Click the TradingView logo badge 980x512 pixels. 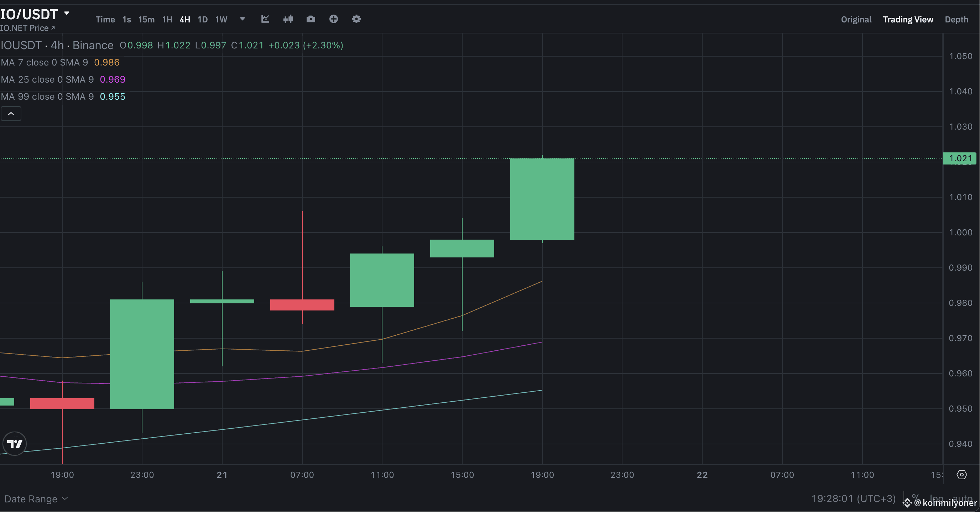pyautogui.click(x=15, y=444)
